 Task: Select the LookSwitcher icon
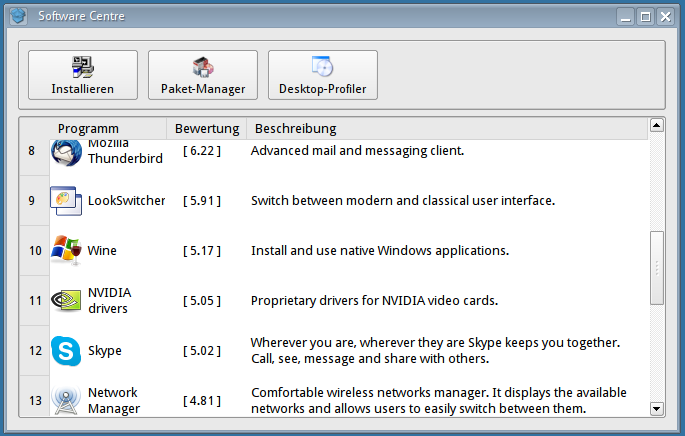pos(66,201)
